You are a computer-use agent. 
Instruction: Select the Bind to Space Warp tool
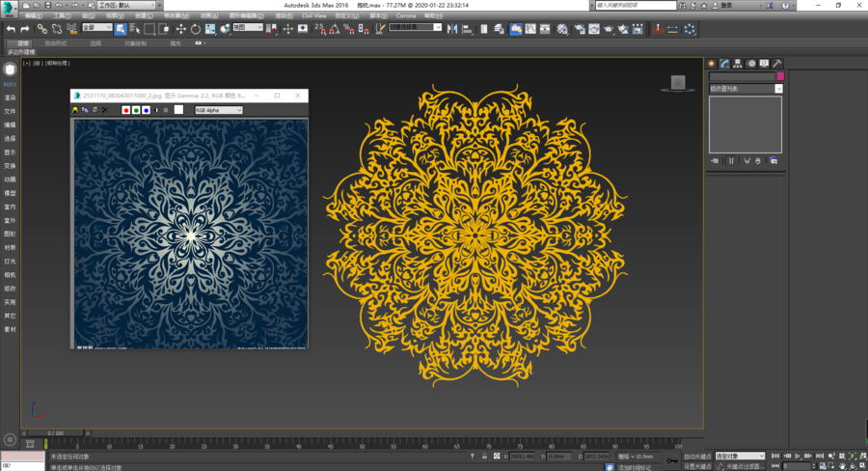tap(72, 29)
